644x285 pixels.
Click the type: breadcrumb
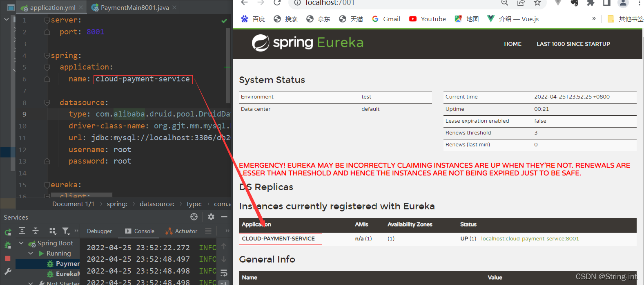(194, 204)
